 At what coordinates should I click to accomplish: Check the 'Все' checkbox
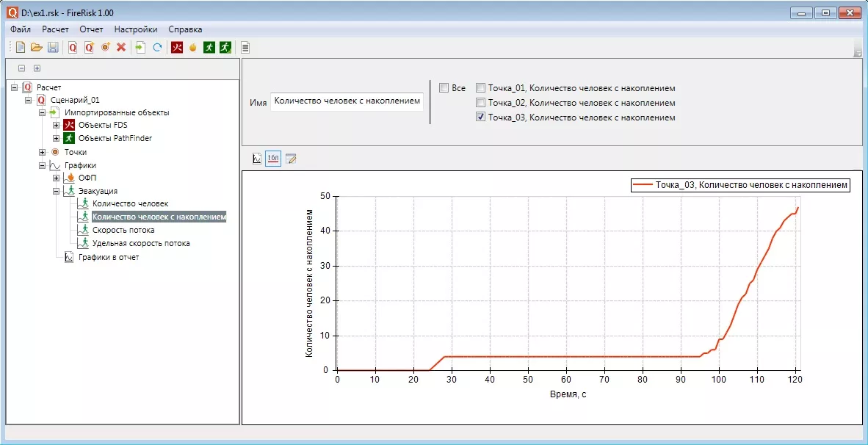click(444, 88)
